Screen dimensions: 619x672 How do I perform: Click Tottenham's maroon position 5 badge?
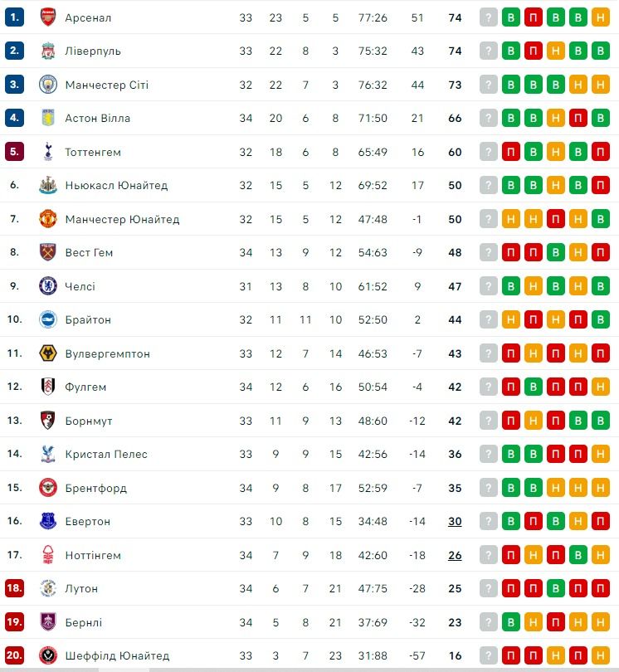pyautogui.click(x=14, y=152)
